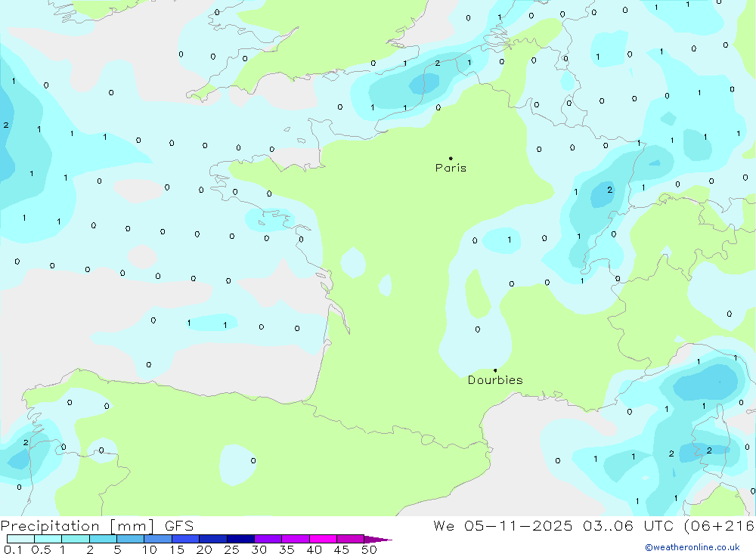
Task: Click the Precipitation [mm] GFS title
Action: 97,526
